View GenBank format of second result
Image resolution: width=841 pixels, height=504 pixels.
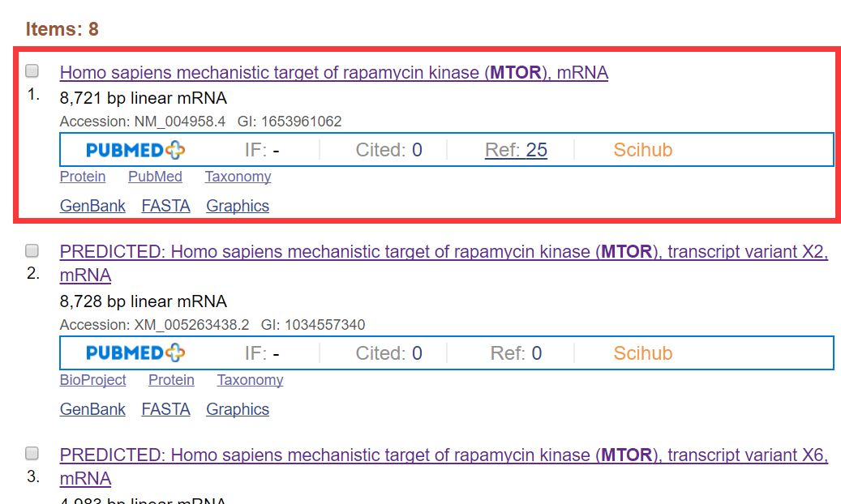[x=92, y=409]
